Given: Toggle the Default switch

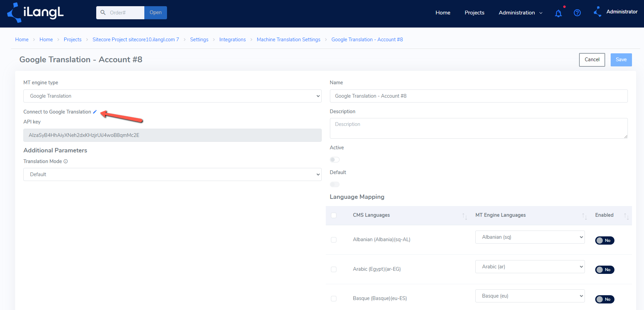Looking at the screenshot, I should point(335,184).
